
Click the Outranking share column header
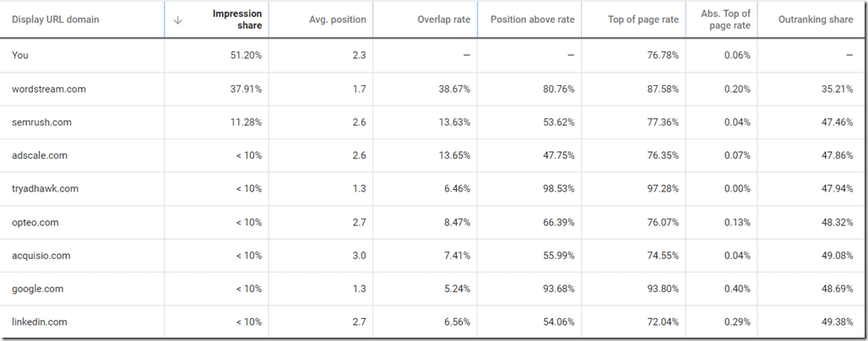[x=815, y=20]
